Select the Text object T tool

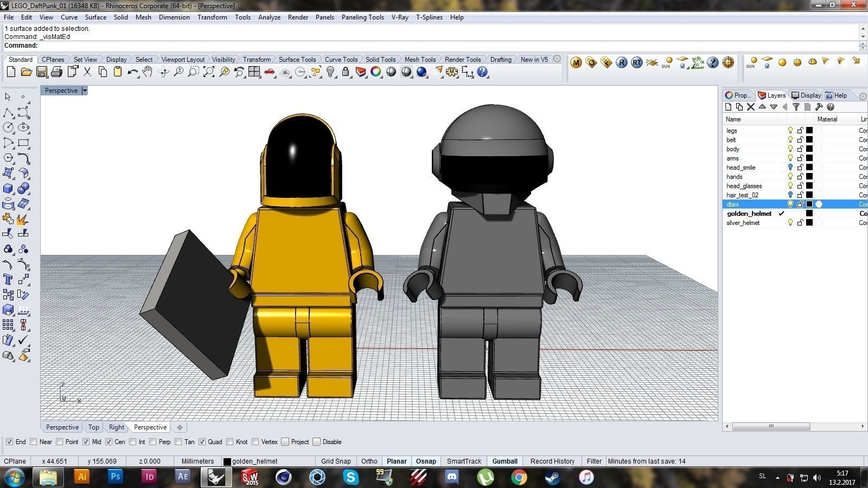pos(8,279)
